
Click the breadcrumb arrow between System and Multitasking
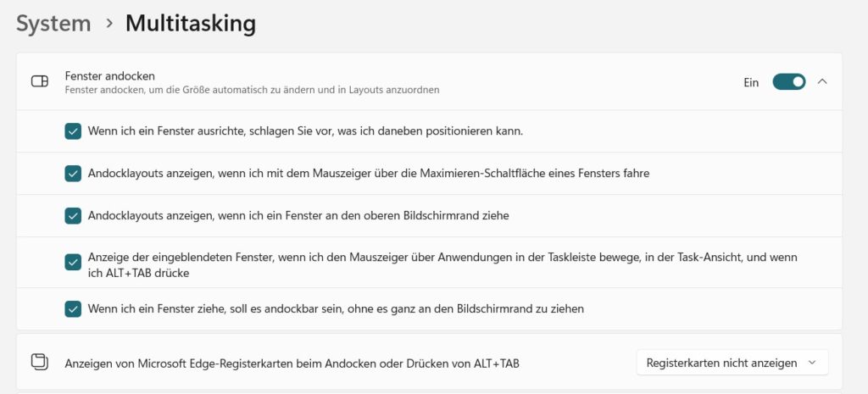tap(109, 23)
